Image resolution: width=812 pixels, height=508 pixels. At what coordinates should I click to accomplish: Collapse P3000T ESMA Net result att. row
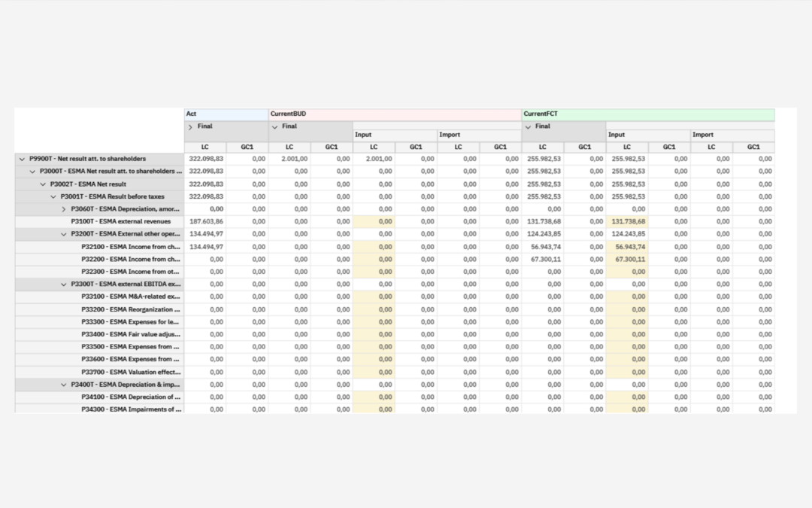pyautogui.click(x=32, y=172)
